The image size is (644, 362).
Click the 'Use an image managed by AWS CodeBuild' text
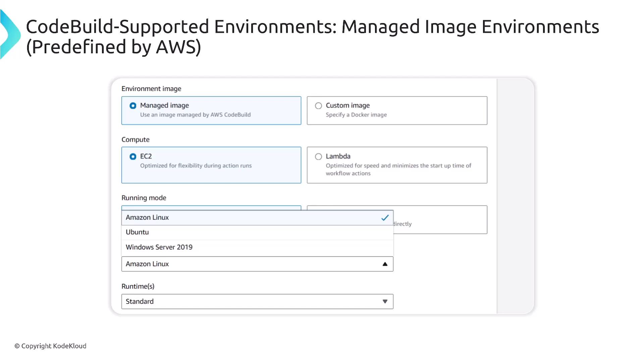(x=195, y=115)
